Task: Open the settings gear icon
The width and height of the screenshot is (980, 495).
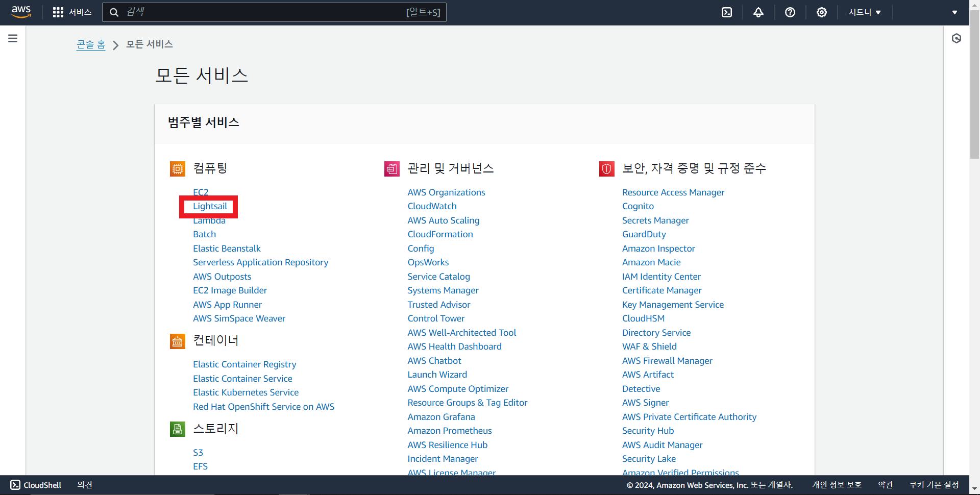Action: click(x=822, y=12)
